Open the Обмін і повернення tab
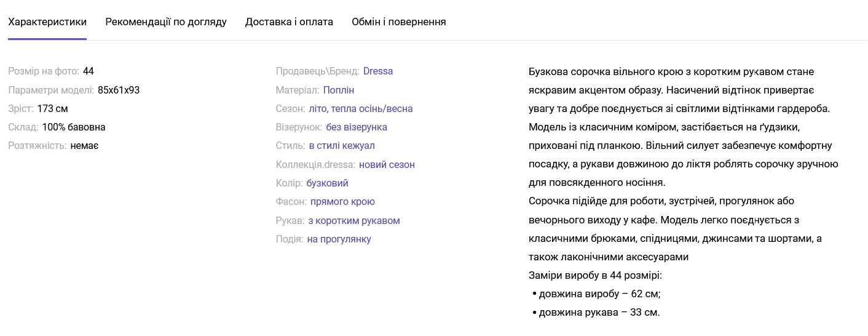This screenshot has height=336, width=868. (399, 22)
